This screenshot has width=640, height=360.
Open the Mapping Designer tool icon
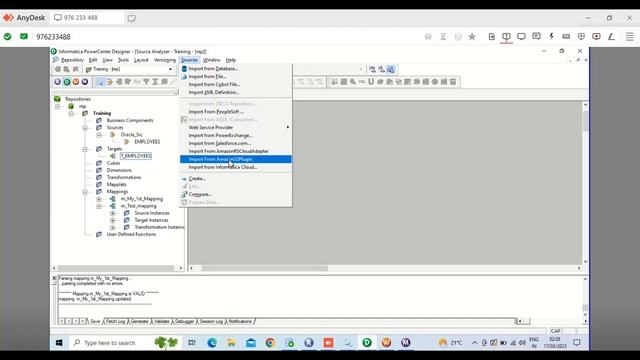[x=84, y=82]
